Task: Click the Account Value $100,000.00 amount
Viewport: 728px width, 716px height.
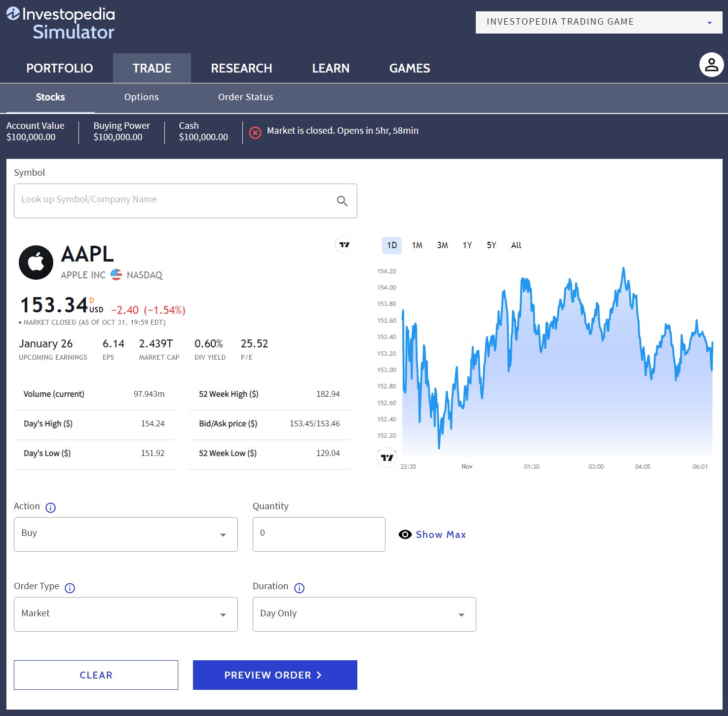Action: point(31,137)
